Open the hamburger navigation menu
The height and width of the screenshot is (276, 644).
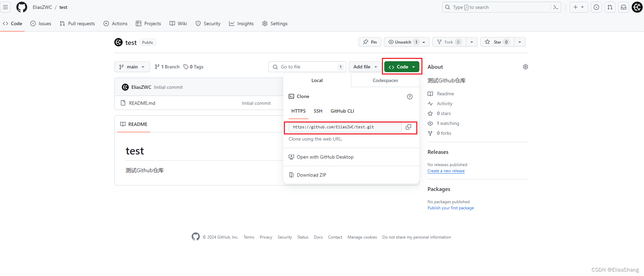(5, 7)
